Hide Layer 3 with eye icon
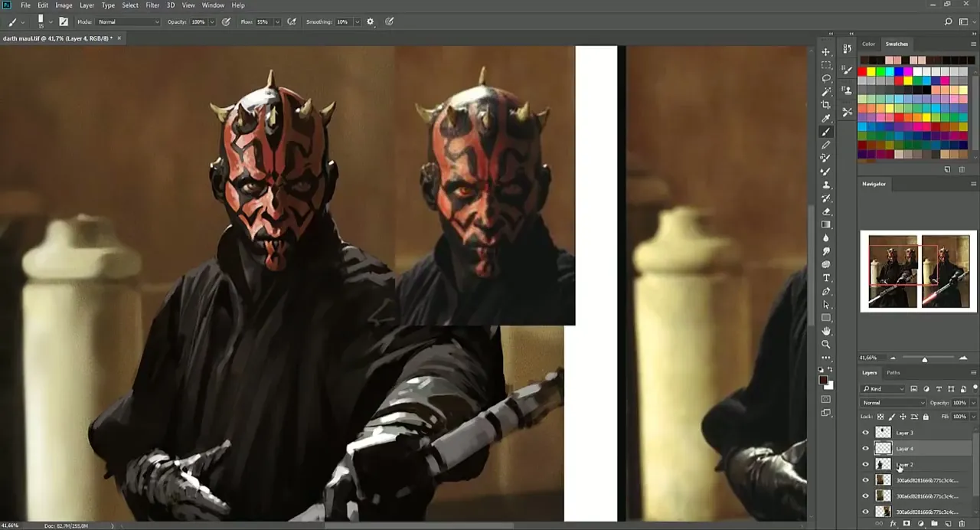The image size is (980, 530). [866, 433]
